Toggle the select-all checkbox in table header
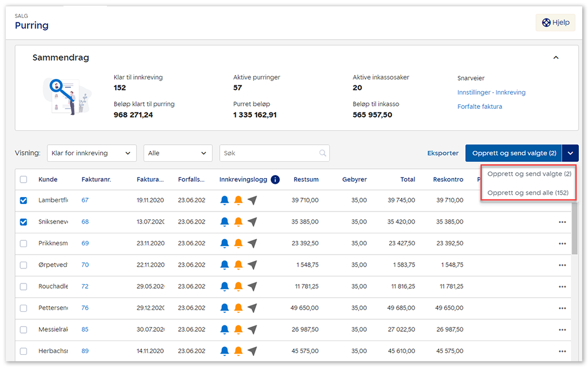Image resolution: width=588 pixels, height=367 pixels. [24, 180]
